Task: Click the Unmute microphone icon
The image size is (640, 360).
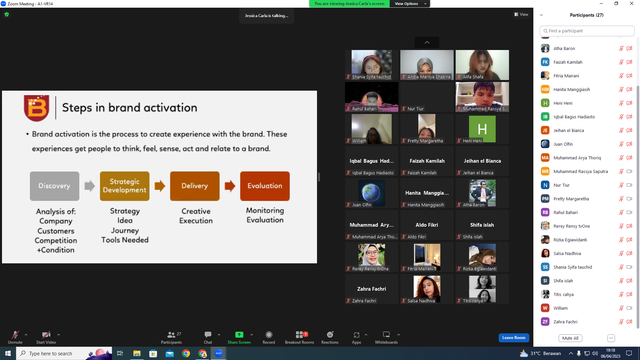Action: [15, 335]
